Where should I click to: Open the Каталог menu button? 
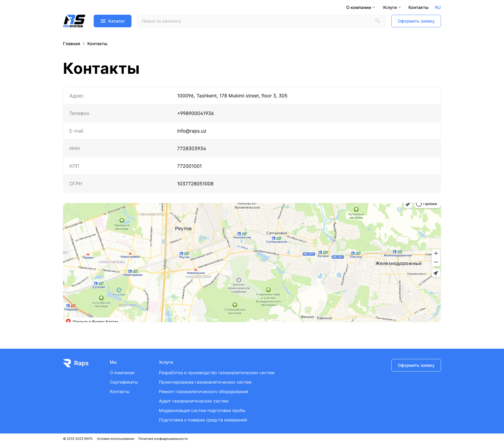tap(112, 21)
